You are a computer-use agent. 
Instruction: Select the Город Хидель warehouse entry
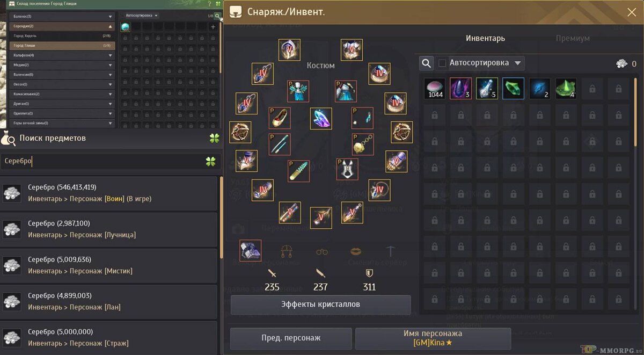coord(62,35)
